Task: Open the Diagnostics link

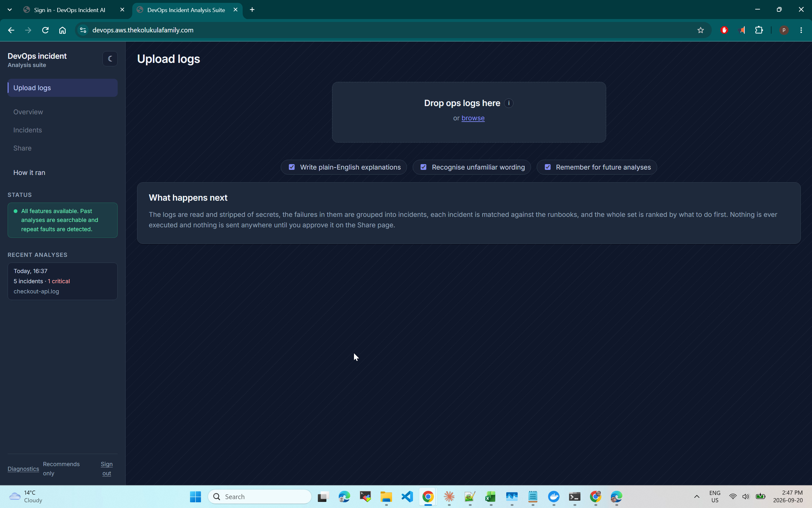Action: point(23,469)
